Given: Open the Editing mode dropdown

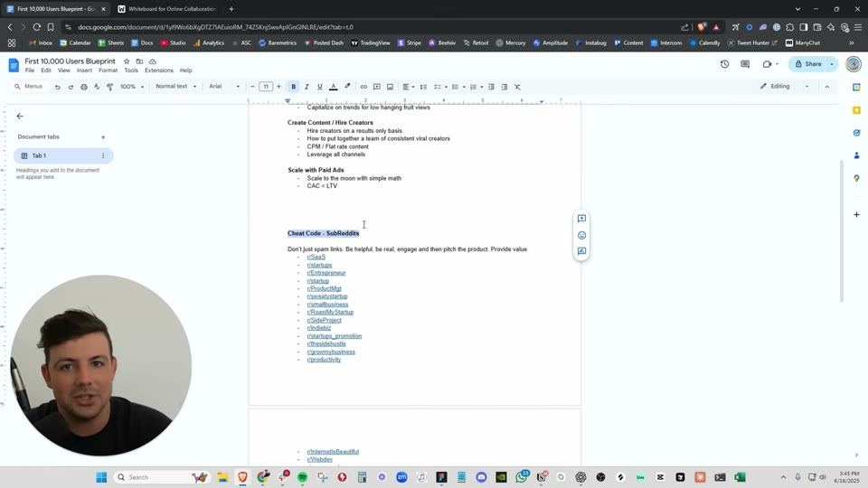Looking at the screenshot, I should (x=785, y=87).
